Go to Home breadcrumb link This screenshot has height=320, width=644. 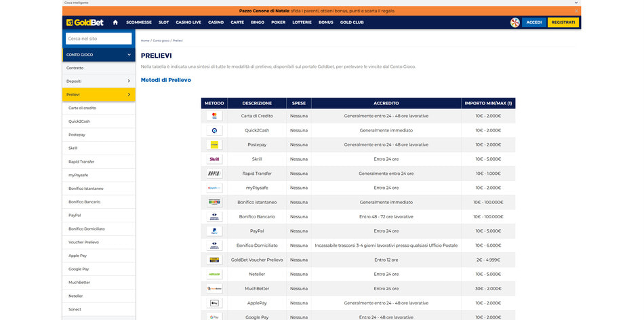click(x=145, y=41)
